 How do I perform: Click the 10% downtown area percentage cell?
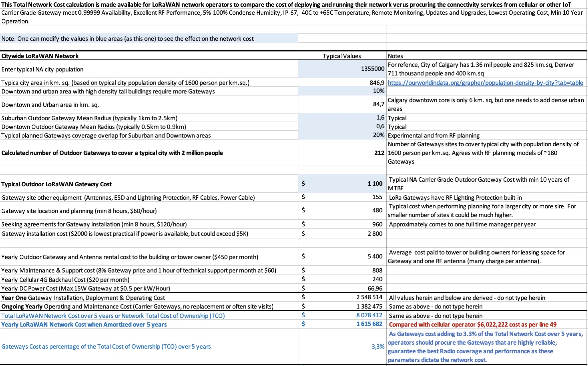pyautogui.click(x=378, y=91)
